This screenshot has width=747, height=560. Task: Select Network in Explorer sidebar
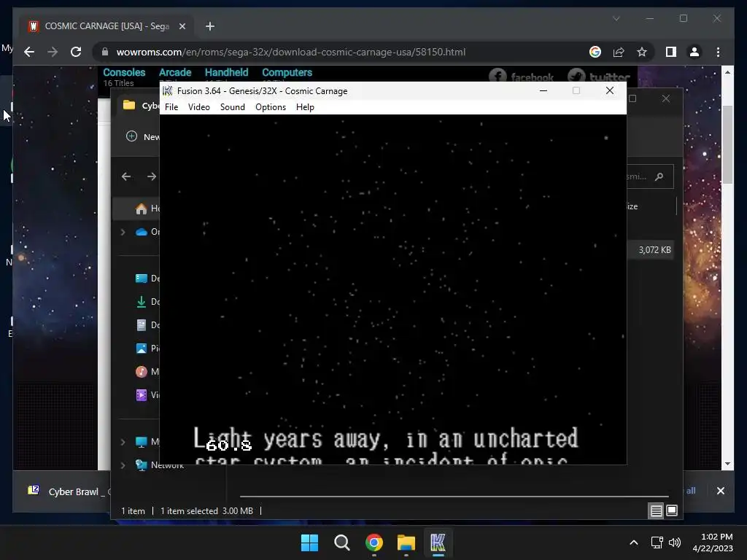click(160, 465)
